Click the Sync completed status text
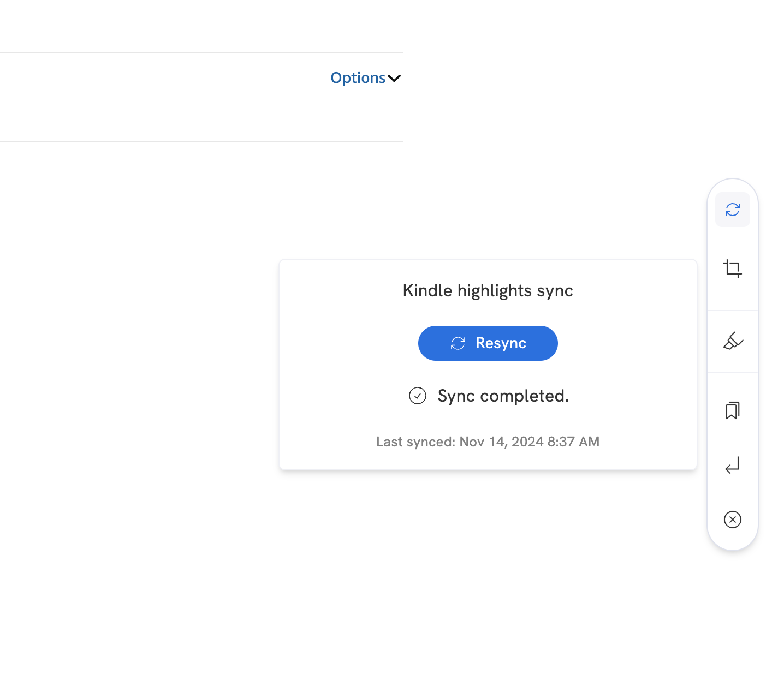This screenshot has height=692, width=784. coord(503,396)
